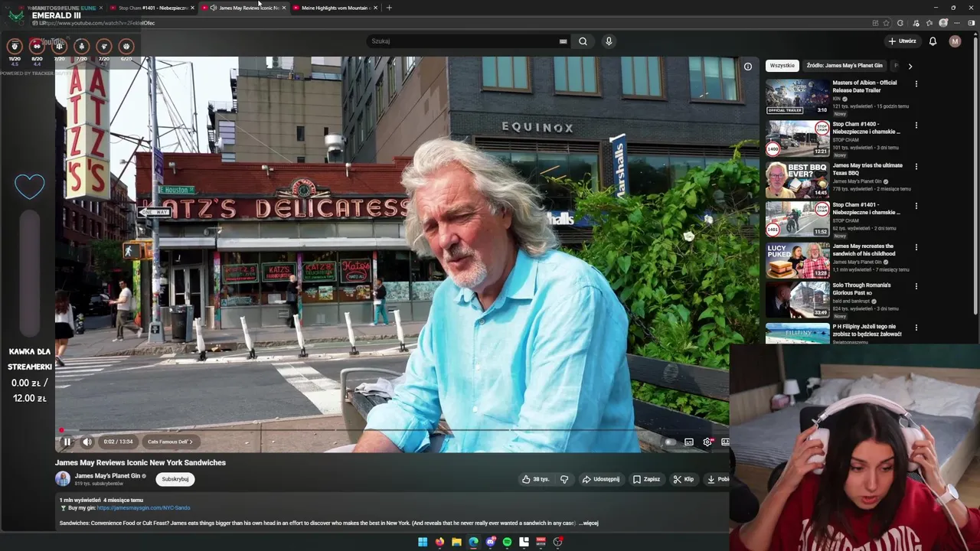The image size is (980, 551).
Task: Open the on-screen keyboard icon in the search box
Action: (563, 41)
